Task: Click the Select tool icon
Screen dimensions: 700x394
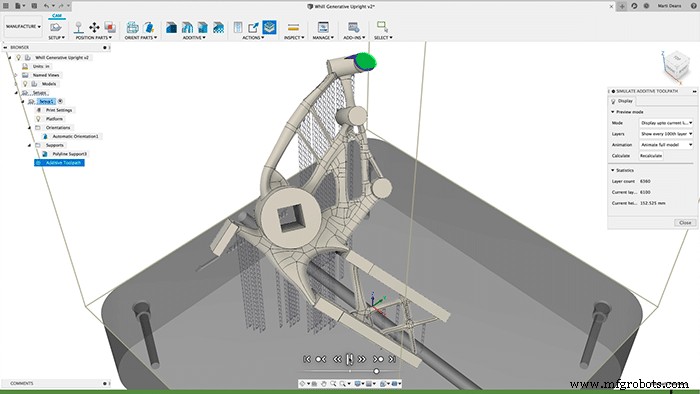Action: (x=383, y=27)
